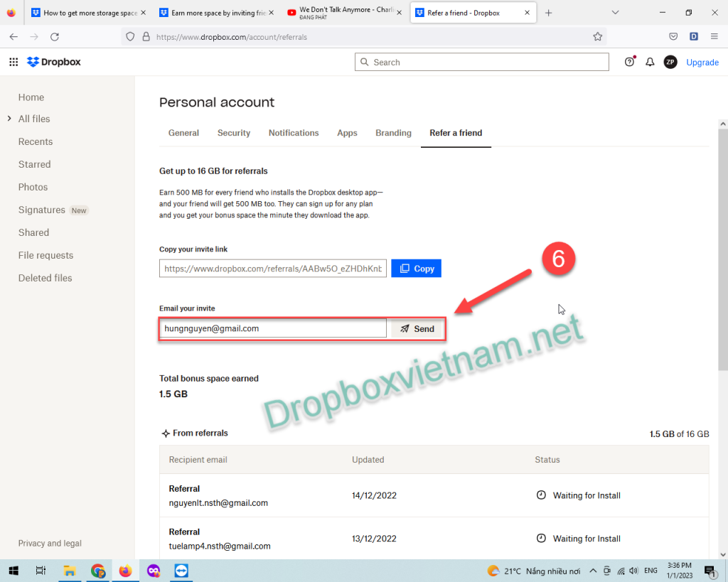Close the We Don't Talk Anymore tab
728x582 pixels.
click(x=400, y=13)
